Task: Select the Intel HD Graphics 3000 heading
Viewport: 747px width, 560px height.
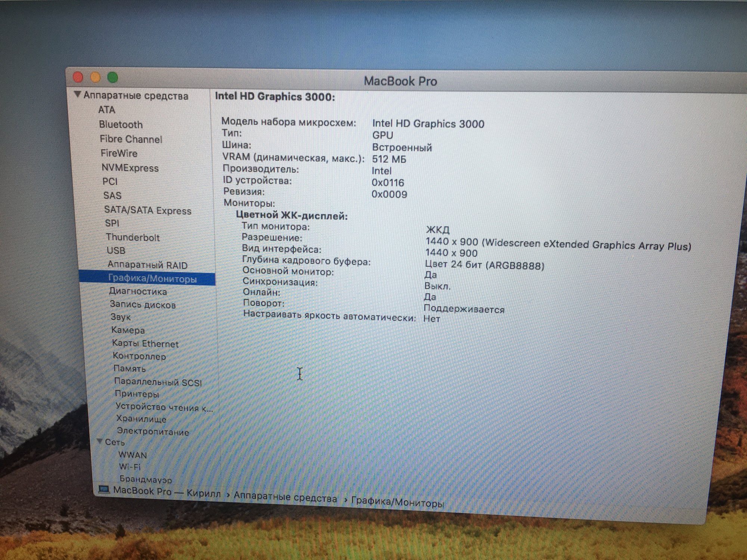Action: (275, 97)
